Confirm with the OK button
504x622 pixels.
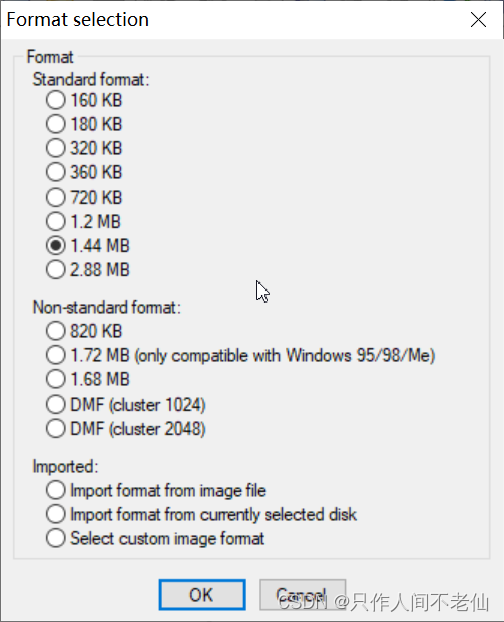(x=202, y=595)
